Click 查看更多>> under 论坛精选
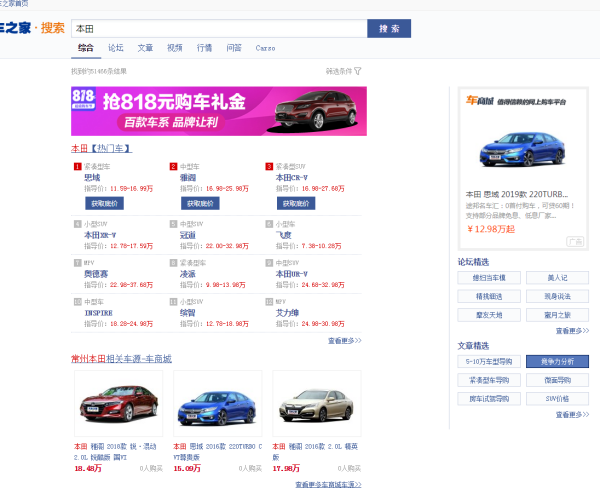This screenshot has height=494, width=600. tap(572, 331)
